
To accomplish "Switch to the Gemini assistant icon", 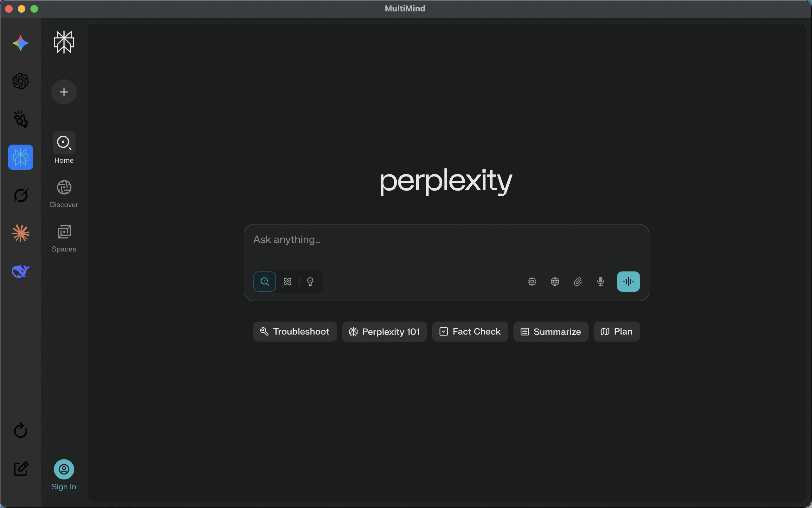I will pyautogui.click(x=21, y=43).
